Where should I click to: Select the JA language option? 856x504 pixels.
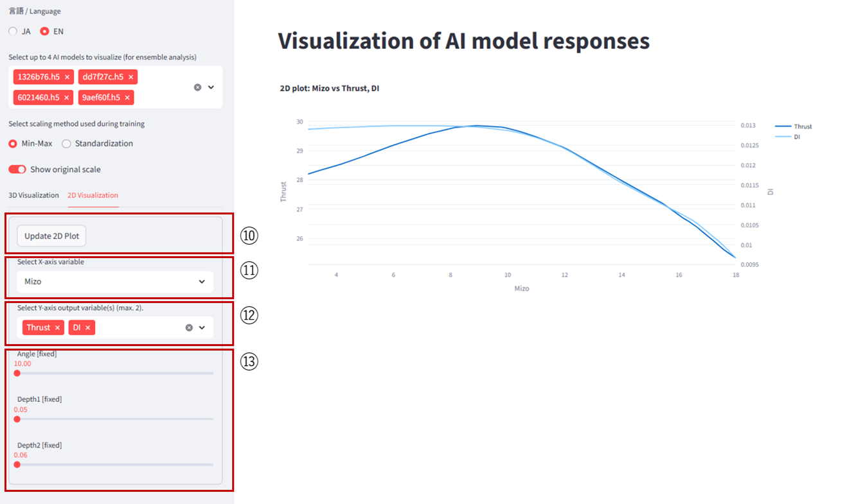tap(13, 31)
